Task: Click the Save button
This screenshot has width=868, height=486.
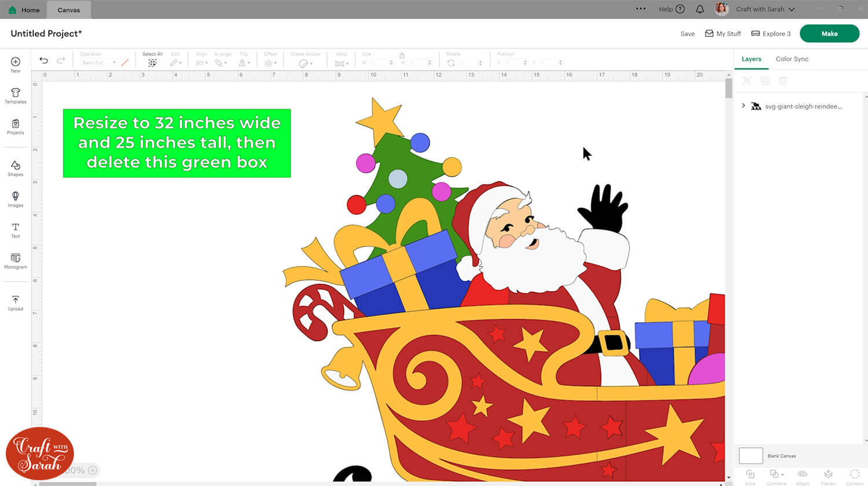Action: 687,34
